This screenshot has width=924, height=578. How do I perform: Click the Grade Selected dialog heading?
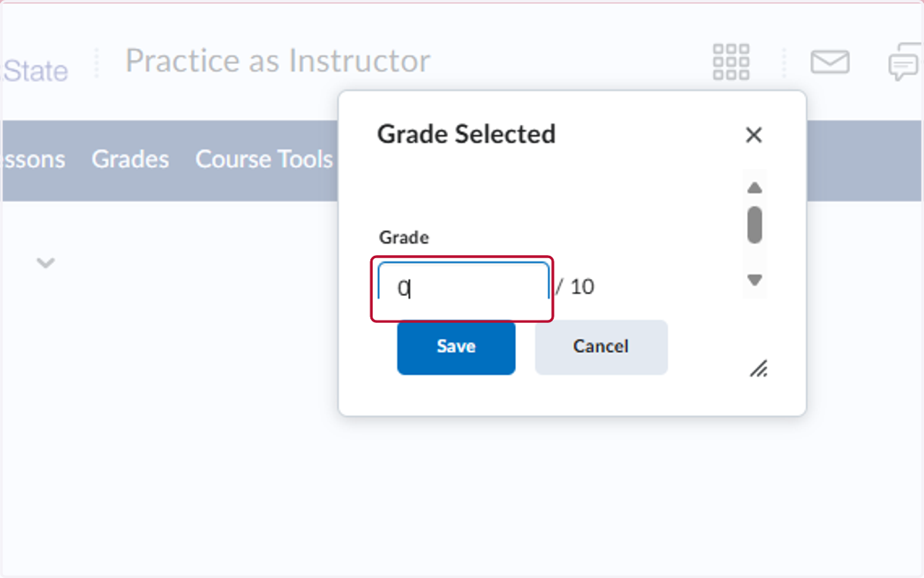pyautogui.click(x=466, y=134)
